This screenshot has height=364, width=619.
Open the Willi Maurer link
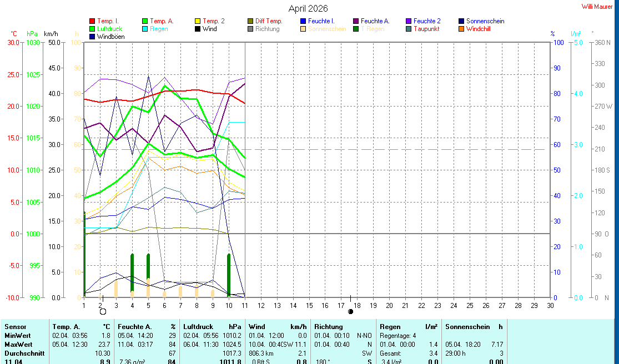coord(597,7)
